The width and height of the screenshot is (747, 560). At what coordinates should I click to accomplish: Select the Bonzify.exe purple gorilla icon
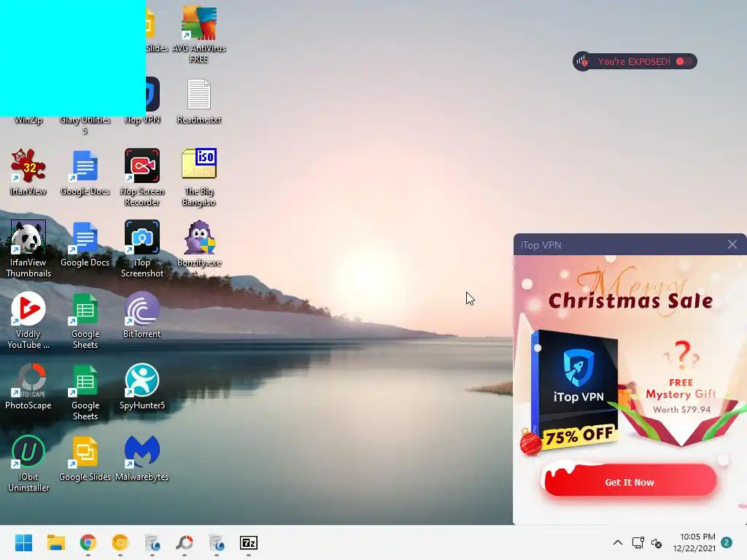point(199,237)
